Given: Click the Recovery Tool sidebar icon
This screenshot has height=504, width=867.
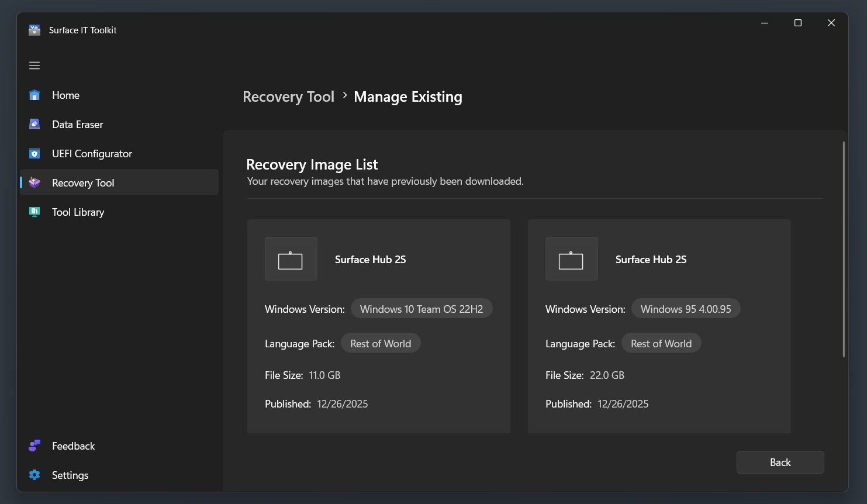Looking at the screenshot, I should pos(34,183).
